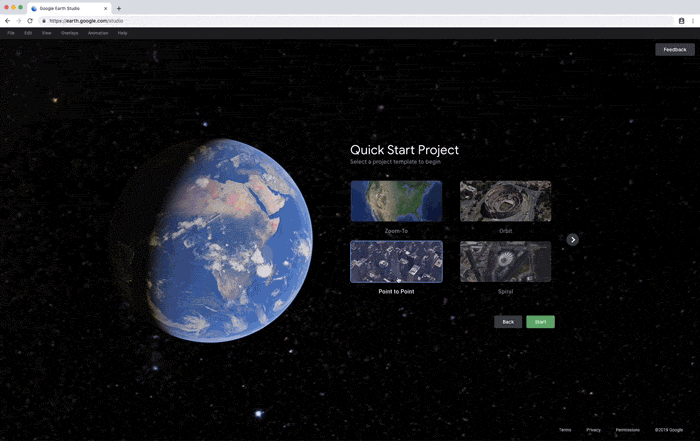
Task: Open the View menu
Action: pyautogui.click(x=46, y=33)
